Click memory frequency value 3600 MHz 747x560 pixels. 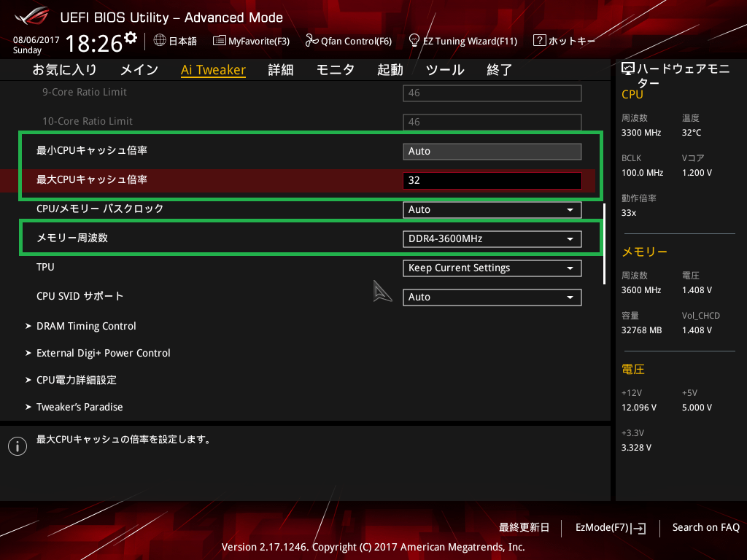pyautogui.click(x=640, y=290)
